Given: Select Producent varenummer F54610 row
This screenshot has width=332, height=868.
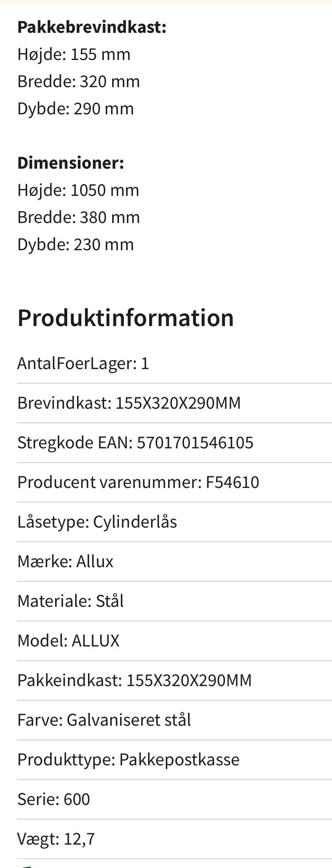Looking at the screenshot, I should pyautogui.click(x=138, y=482).
